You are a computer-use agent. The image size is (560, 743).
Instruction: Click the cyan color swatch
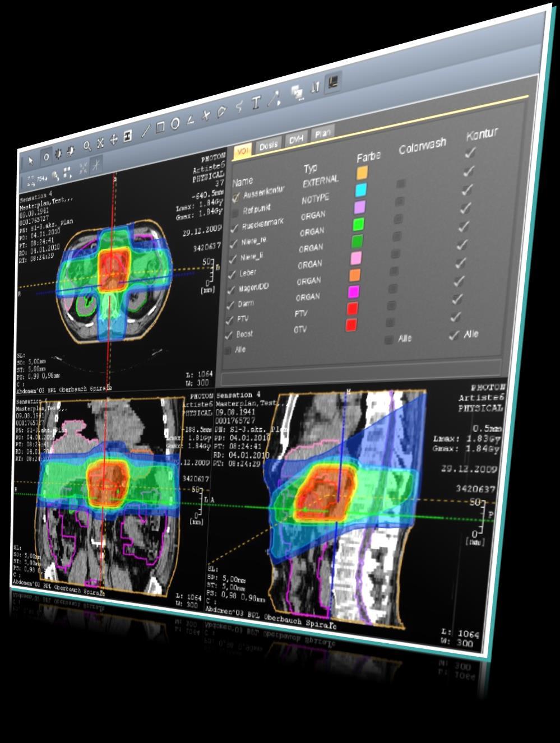pyautogui.click(x=360, y=189)
